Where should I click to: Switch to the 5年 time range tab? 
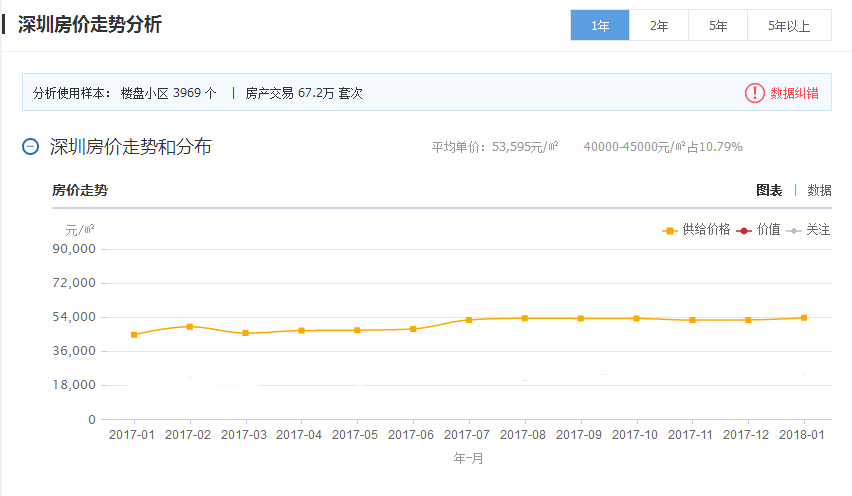718,25
